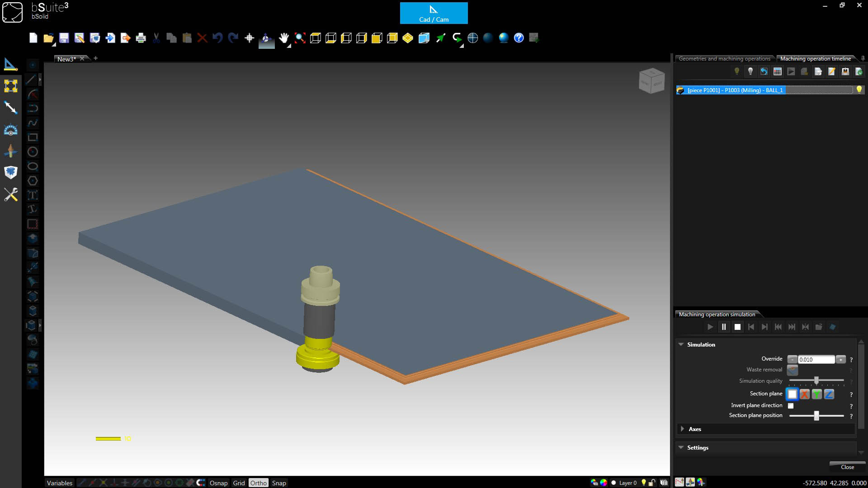Open the dropdown arrow beside the Pan hand
The width and height of the screenshot is (868, 488).
click(x=289, y=45)
